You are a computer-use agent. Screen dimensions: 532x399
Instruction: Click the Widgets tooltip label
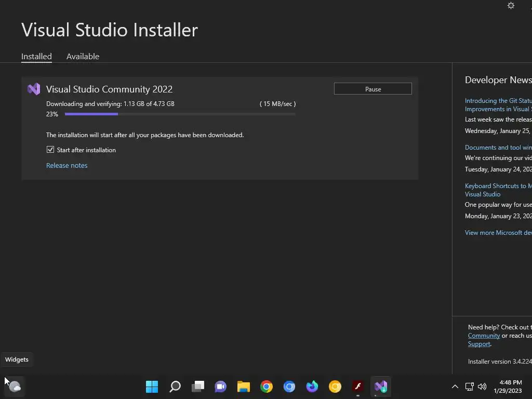(17, 360)
